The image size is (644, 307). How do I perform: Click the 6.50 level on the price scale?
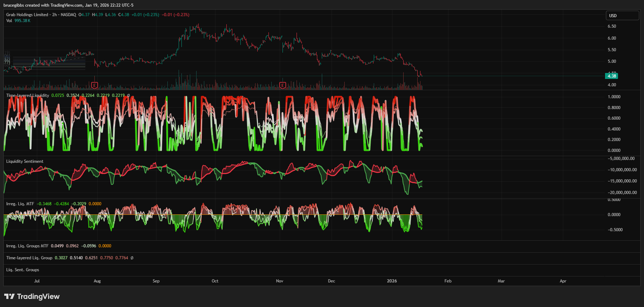tap(612, 26)
